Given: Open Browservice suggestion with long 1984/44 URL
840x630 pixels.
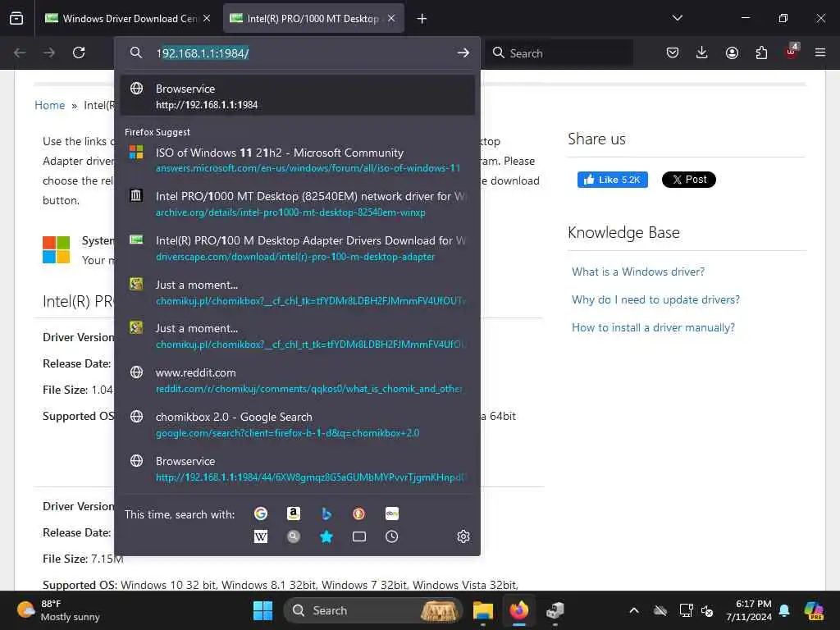Looking at the screenshot, I should (x=297, y=468).
